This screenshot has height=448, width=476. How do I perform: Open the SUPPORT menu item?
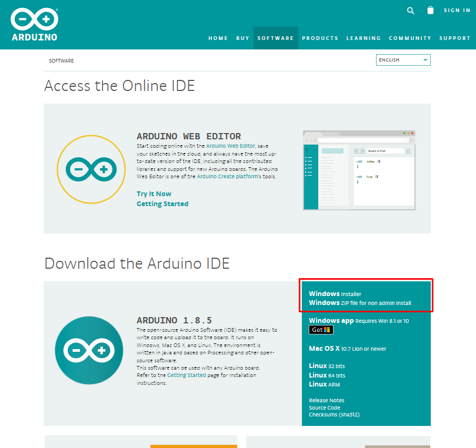pyautogui.click(x=454, y=38)
